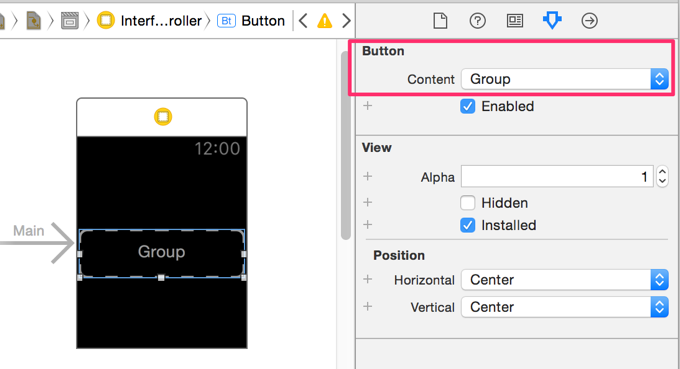Viewport: 680px width, 369px height.
Task: Open the Horizontal position dropdown
Action: point(565,280)
